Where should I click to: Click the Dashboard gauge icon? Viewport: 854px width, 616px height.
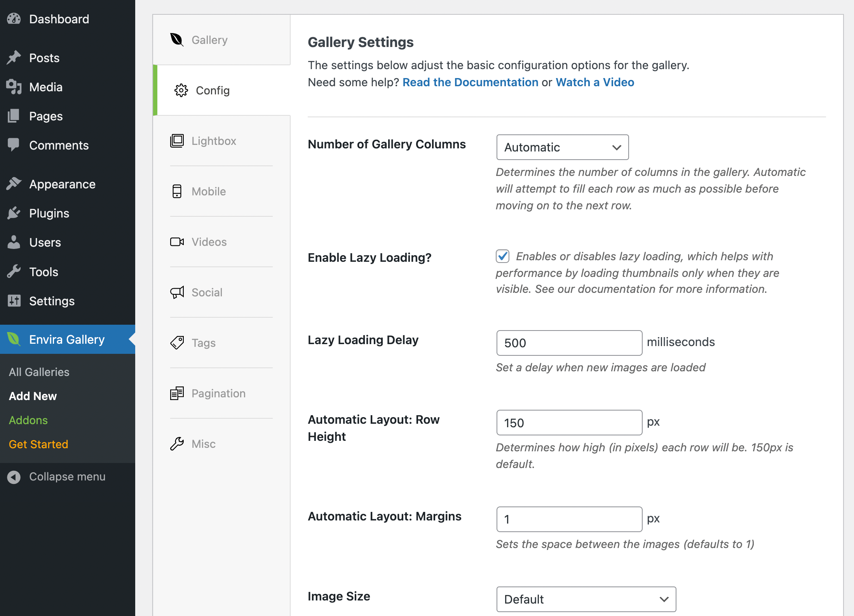click(x=14, y=19)
